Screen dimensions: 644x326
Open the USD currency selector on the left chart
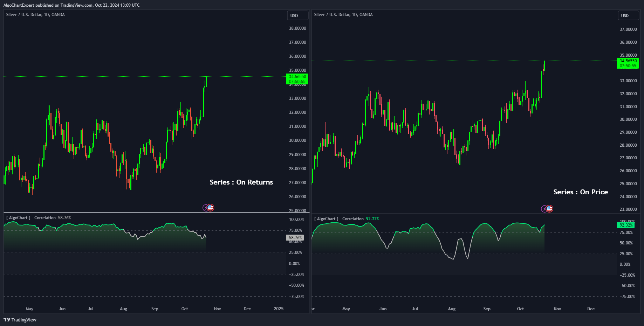click(297, 15)
